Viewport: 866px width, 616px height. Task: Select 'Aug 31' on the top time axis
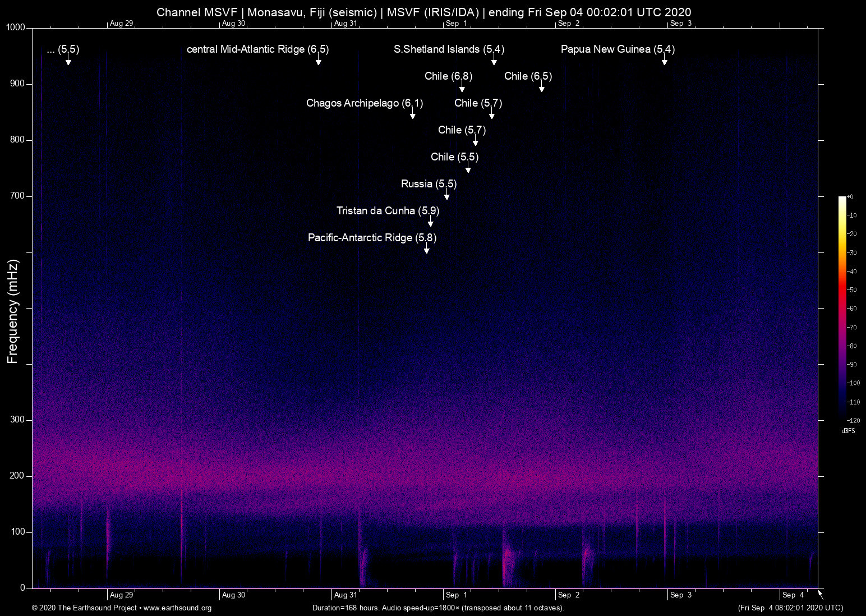(346, 24)
